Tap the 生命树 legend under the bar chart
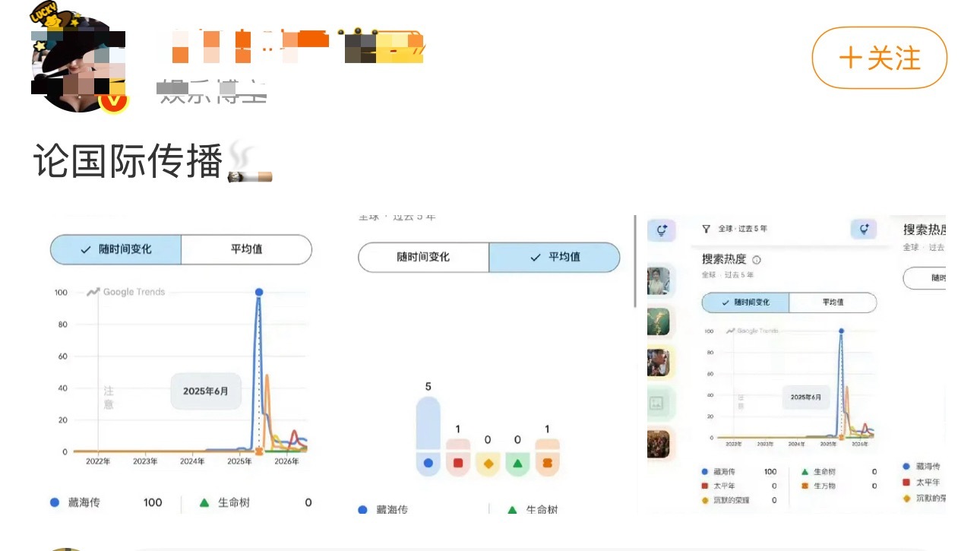980x551 pixels. (533, 510)
